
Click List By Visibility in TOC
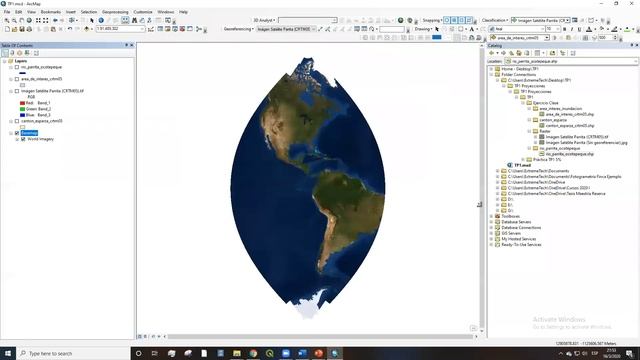point(20,53)
